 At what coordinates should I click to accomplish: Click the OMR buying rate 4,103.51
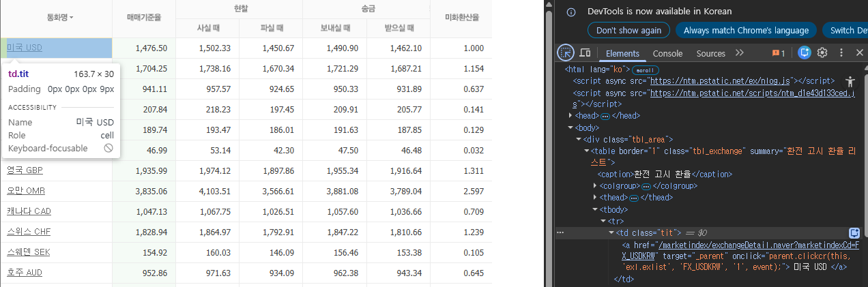214,191
